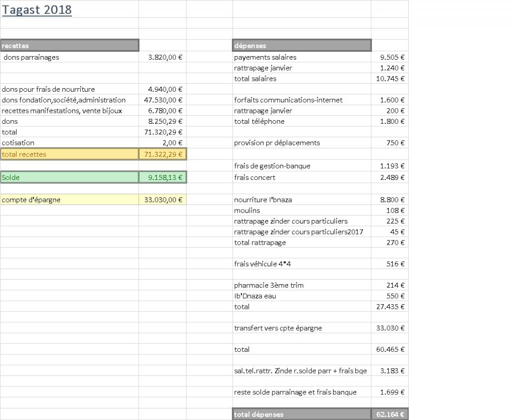This screenshot has height=420, width=513.
Task: Select the value 3.183 €
Action: tap(392, 371)
